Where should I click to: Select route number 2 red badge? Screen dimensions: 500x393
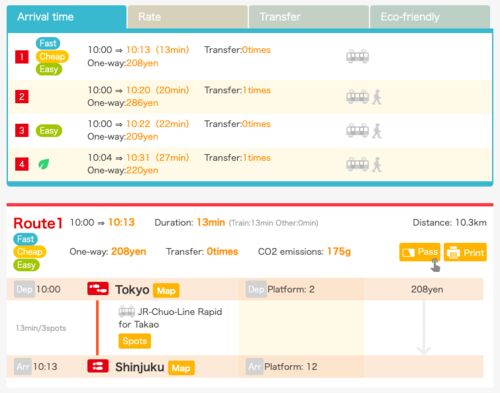(x=22, y=97)
